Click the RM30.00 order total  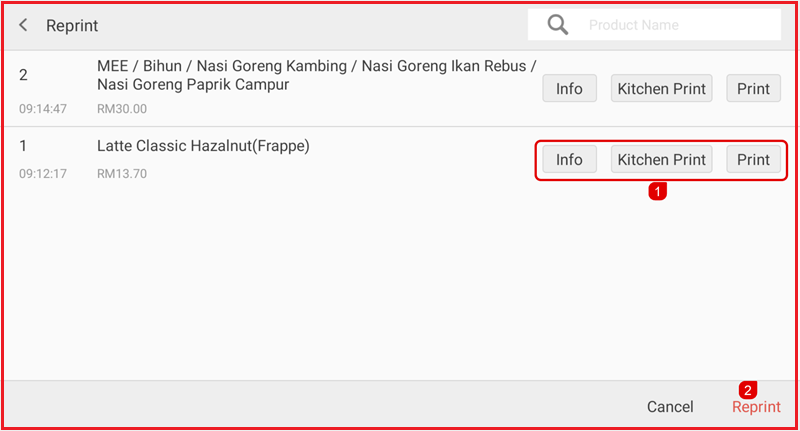coord(122,109)
